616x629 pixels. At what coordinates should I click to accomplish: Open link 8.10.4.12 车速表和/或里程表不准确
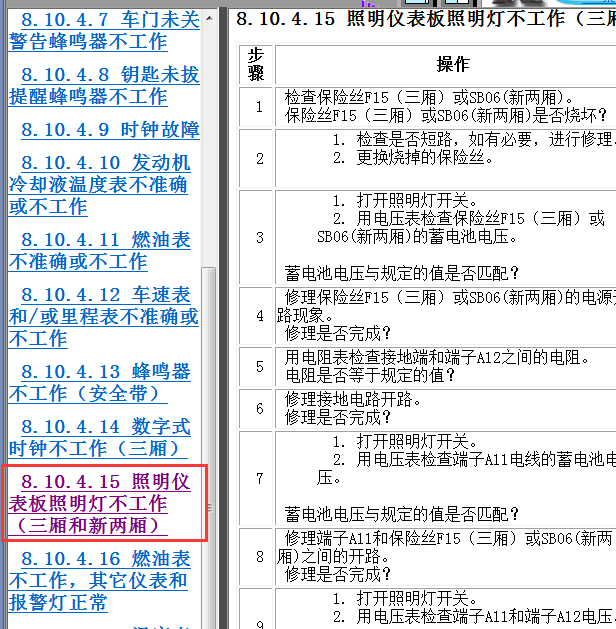(x=103, y=317)
